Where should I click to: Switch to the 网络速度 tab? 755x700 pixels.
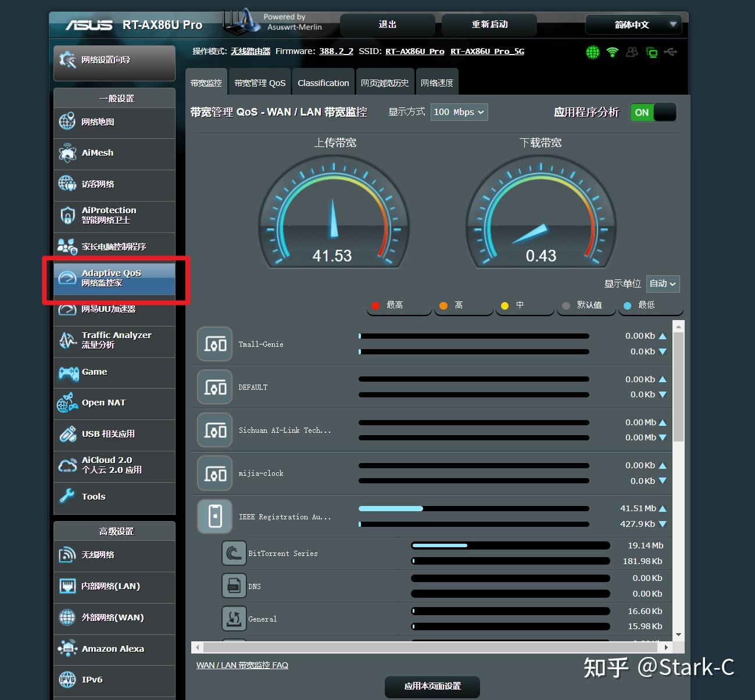[x=437, y=82]
